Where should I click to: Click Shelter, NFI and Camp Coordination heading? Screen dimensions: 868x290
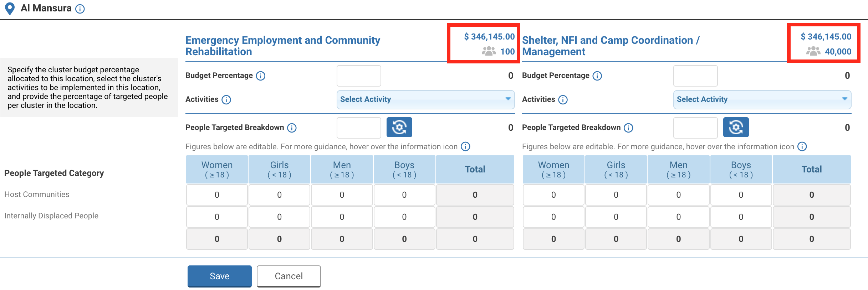click(x=611, y=46)
